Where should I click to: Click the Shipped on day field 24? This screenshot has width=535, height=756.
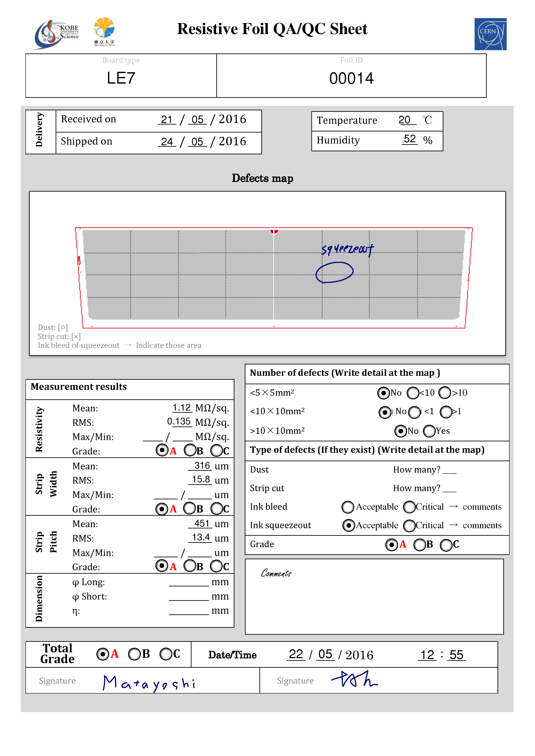tap(167, 142)
